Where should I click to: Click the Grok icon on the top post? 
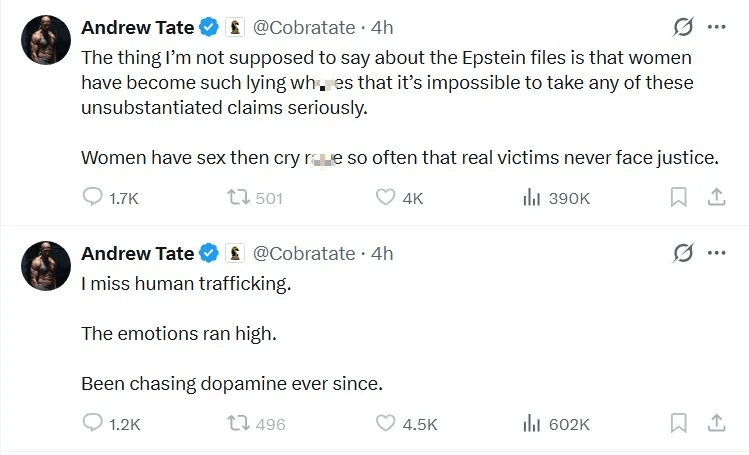[x=684, y=27]
